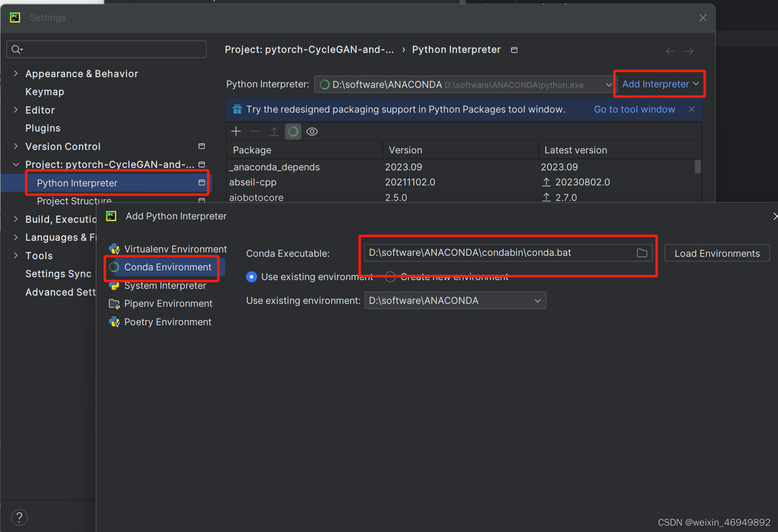The height and width of the screenshot is (532, 778).
Task: Dismiss the packaging support banner
Action: click(692, 109)
